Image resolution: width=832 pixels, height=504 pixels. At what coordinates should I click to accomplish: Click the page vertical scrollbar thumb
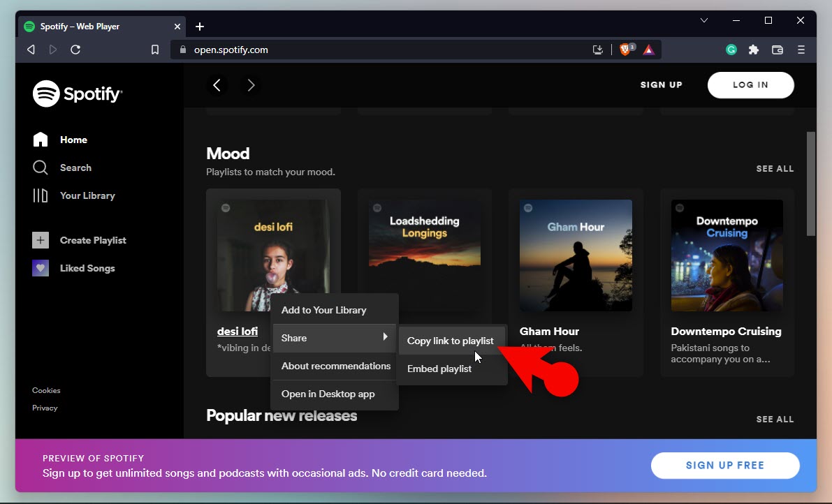pos(810,183)
